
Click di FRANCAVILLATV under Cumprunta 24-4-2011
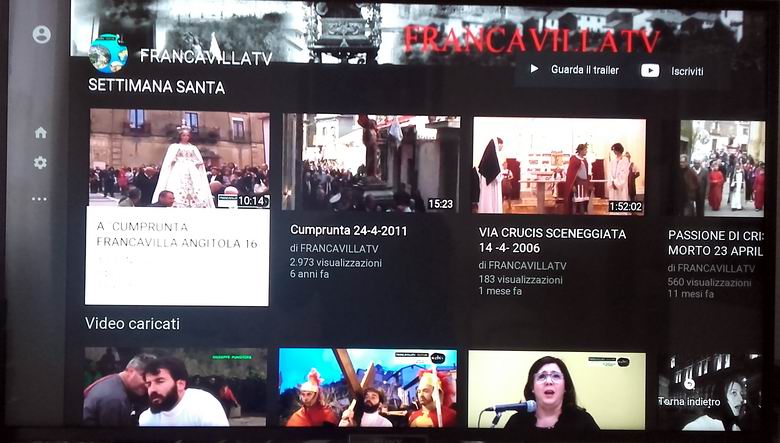334,249
